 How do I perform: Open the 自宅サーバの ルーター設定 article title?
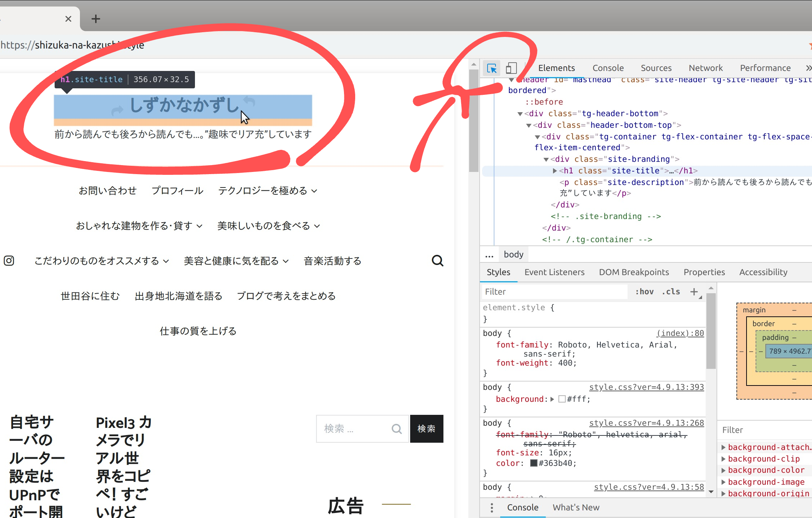(x=36, y=466)
